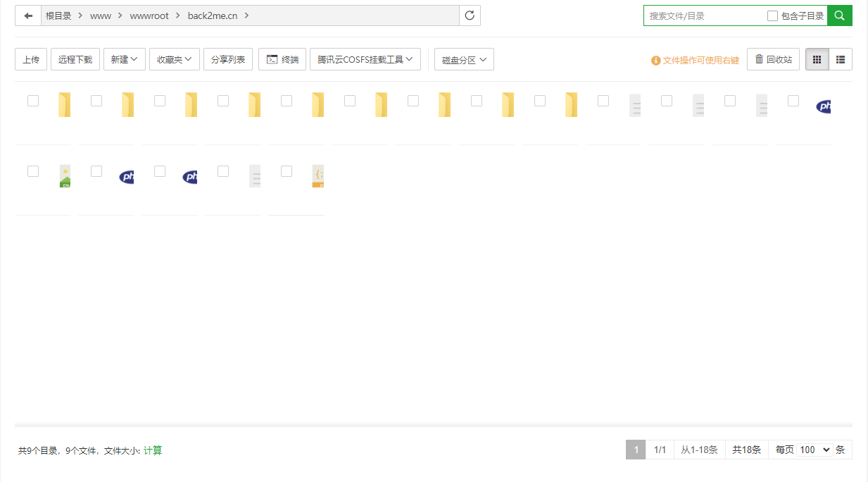Open the PNG image file icon

(x=65, y=175)
